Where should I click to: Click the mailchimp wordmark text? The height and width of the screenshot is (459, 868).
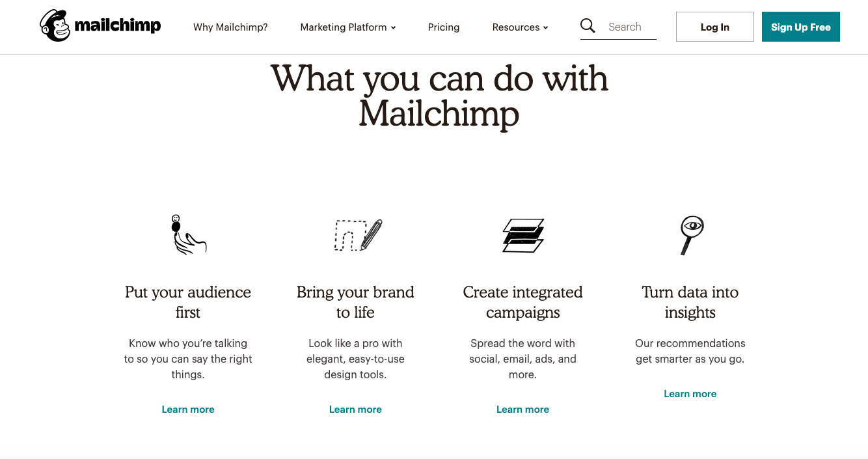coord(118,26)
